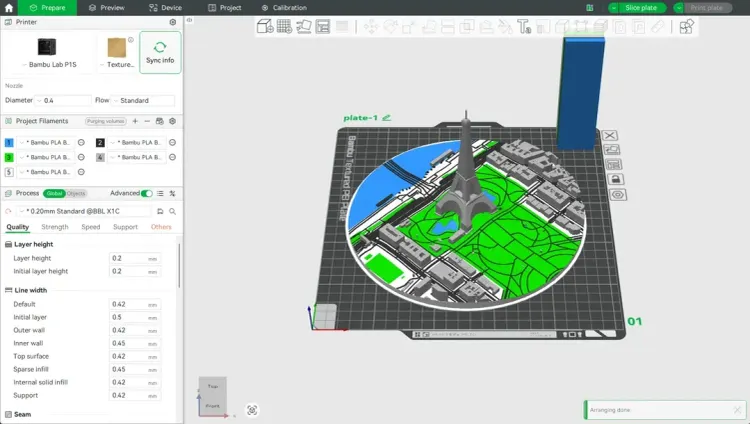Open the Bambu Lab P1S printer dropdown
The width and height of the screenshot is (750, 424).
tap(49, 64)
